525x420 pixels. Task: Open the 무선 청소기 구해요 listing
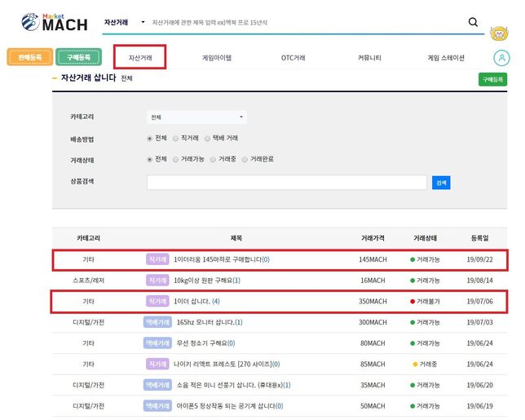click(x=205, y=343)
